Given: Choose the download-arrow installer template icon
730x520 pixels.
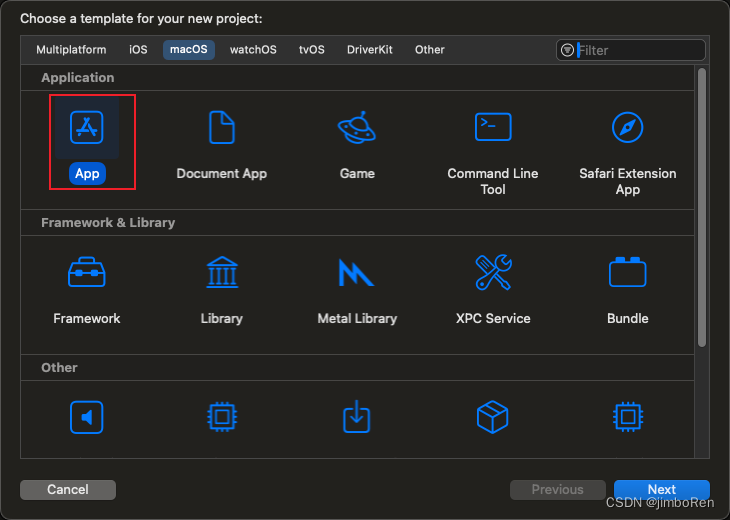Looking at the screenshot, I should (x=357, y=417).
